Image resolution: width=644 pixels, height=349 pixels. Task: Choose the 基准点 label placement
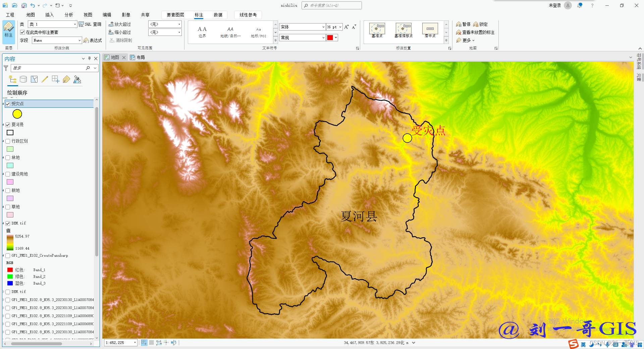(377, 30)
